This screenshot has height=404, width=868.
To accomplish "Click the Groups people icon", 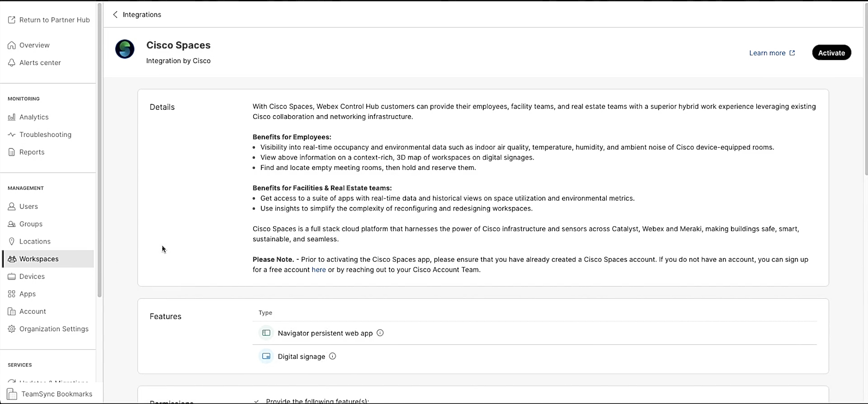I will (11, 224).
